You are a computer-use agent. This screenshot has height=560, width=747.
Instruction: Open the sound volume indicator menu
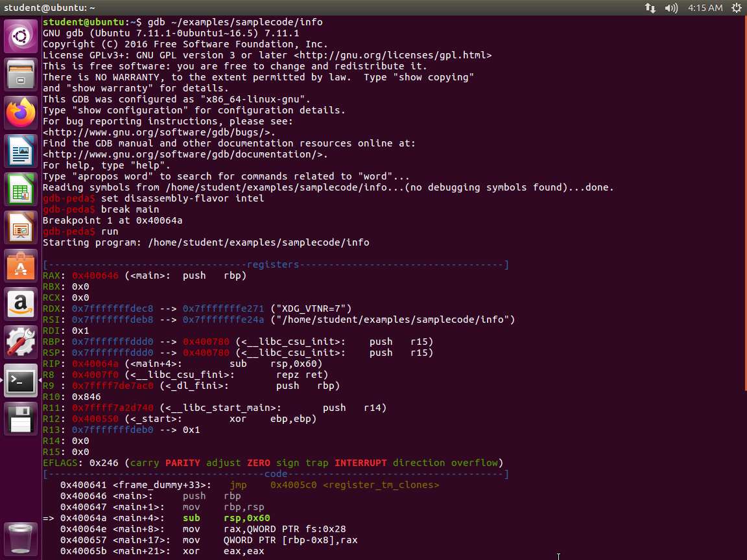(671, 8)
